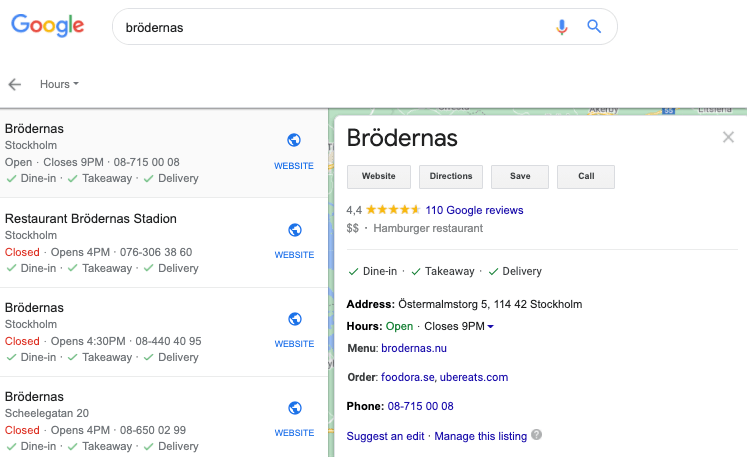Viewport: 747px width, 457px height.
Task: Click the magnifying glass search icon
Action: tap(594, 26)
